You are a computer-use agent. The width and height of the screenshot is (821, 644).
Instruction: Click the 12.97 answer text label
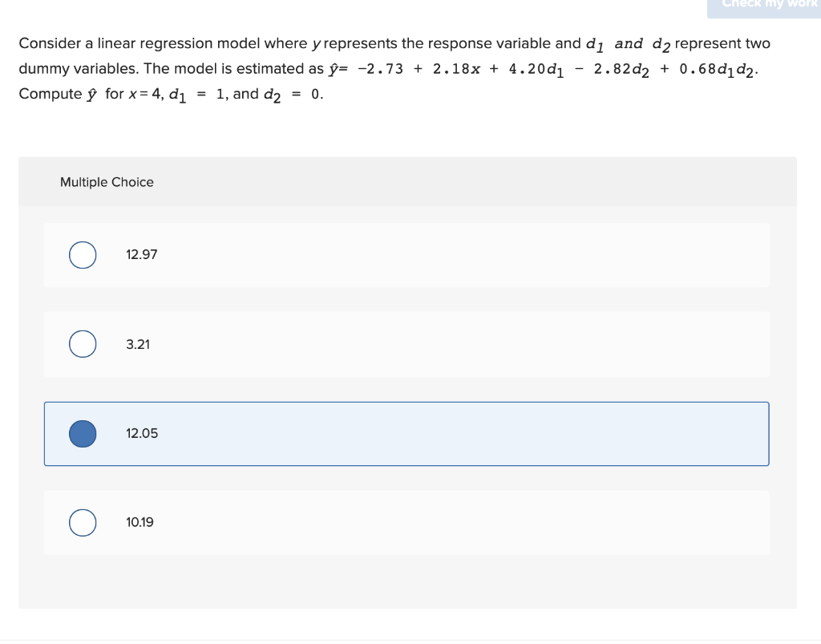click(x=141, y=254)
